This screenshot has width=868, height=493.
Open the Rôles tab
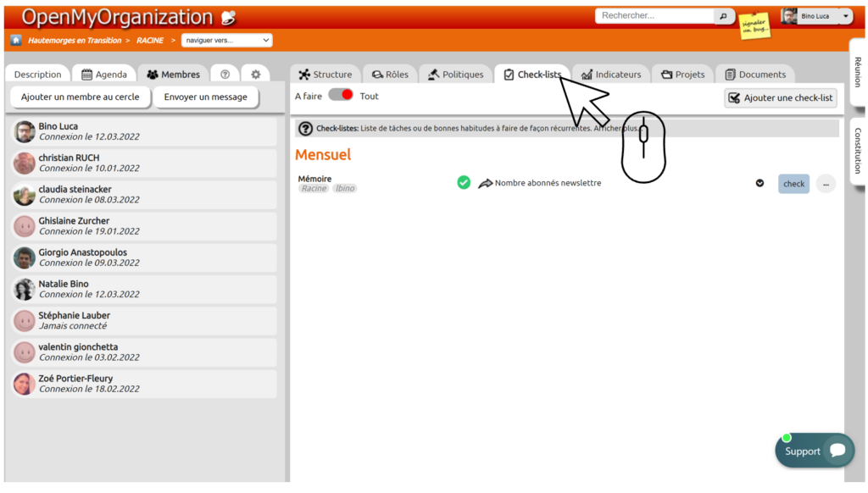(x=390, y=75)
